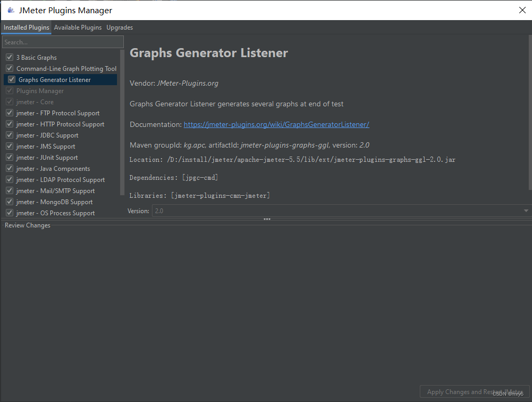
Task: Click the Version 2.0 combo box
Action: pos(339,211)
